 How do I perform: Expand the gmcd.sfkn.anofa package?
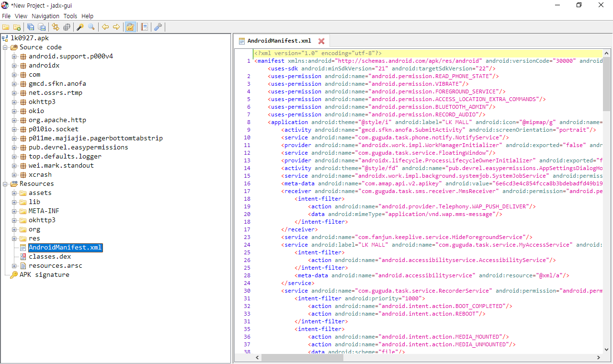tap(14, 84)
